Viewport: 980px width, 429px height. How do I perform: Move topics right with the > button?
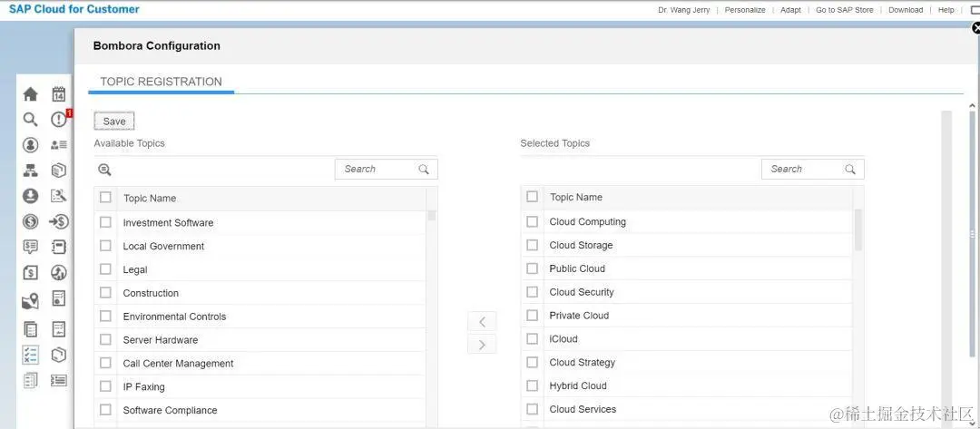pos(482,344)
